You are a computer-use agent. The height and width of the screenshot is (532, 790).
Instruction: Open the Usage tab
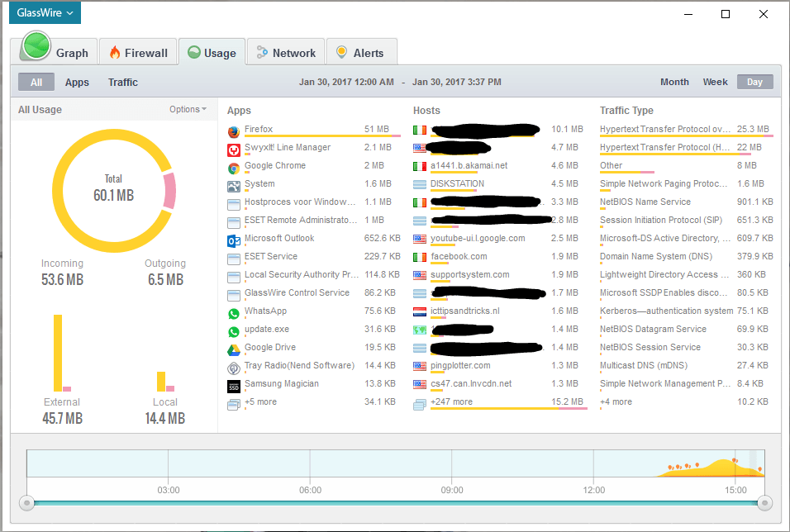tap(212, 52)
